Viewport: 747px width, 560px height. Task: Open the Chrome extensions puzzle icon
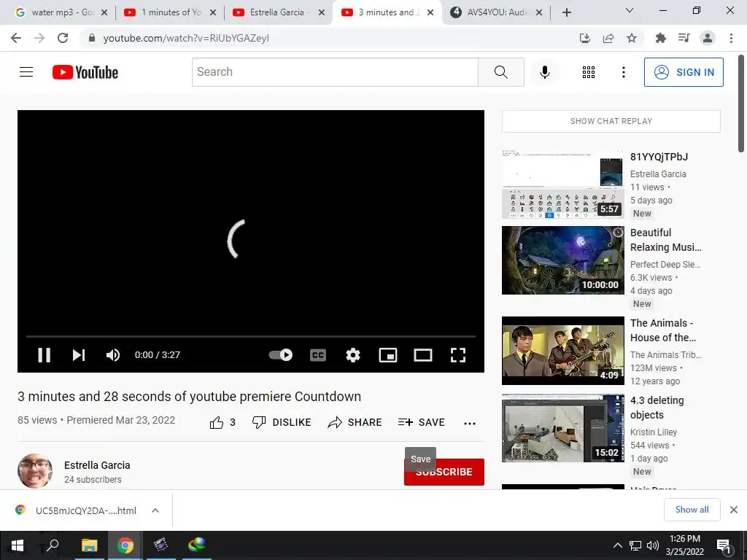click(x=660, y=38)
